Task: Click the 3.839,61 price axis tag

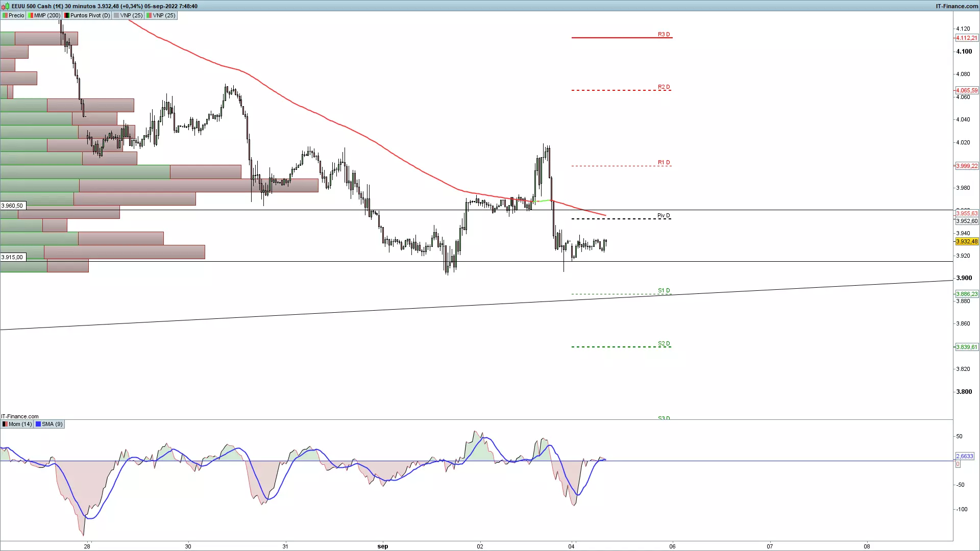Action: click(x=967, y=347)
